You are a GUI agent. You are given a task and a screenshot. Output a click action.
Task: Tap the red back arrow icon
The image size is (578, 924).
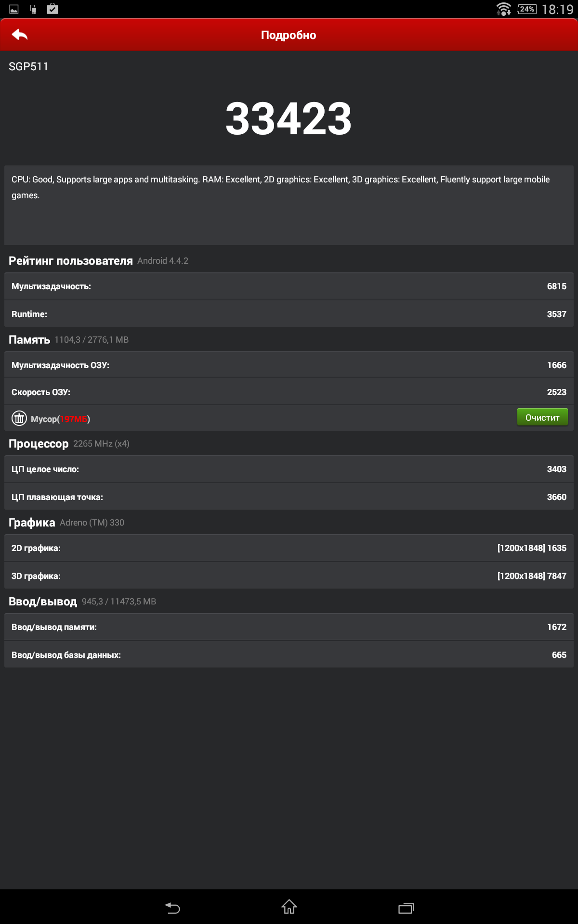[x=20, y=35]
